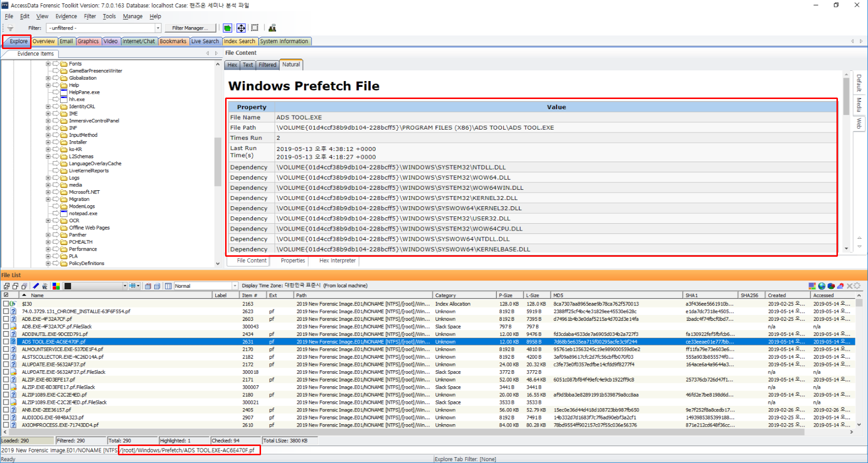Click the globe icon above file list
Image resolution: width=868 pixels, height=463 pixels.
click(821, 286)
